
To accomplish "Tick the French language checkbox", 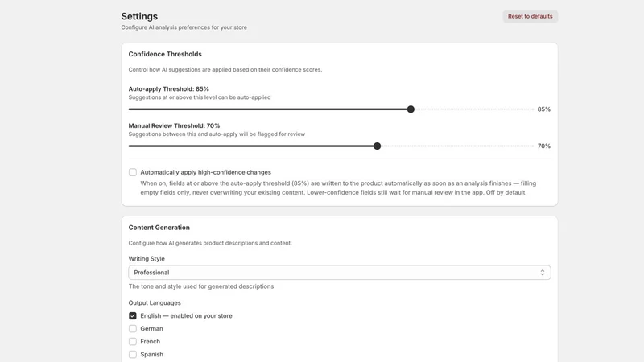I will [x=133, y=341].
